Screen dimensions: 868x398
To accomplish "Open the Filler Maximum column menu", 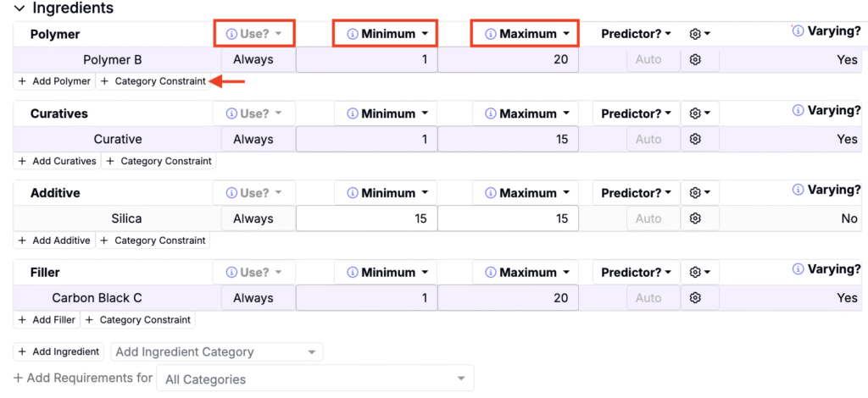I will (526, 273).
